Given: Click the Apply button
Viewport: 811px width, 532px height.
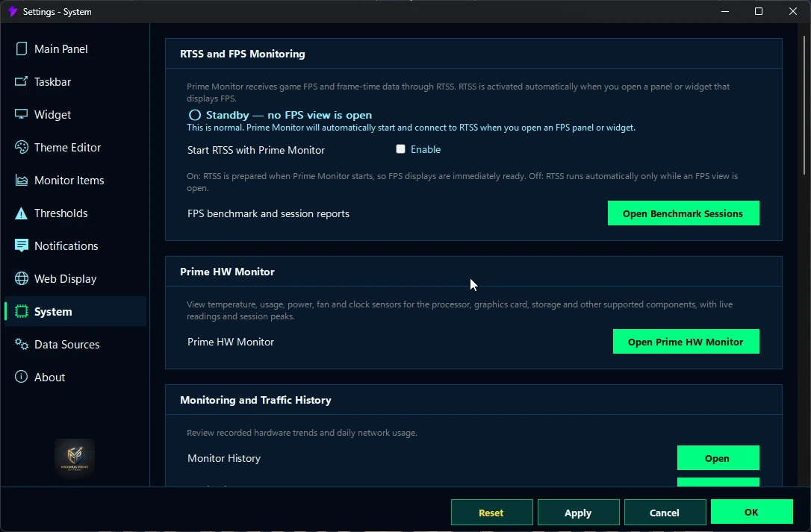Looking at the screenshot, I should point(578,513).
